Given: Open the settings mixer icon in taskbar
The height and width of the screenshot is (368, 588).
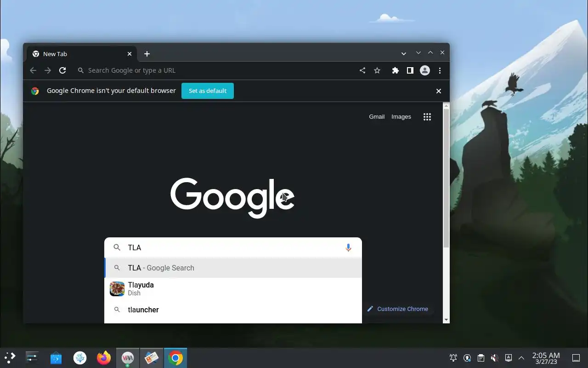Looking at the screenshot, I should coord(32,358).
